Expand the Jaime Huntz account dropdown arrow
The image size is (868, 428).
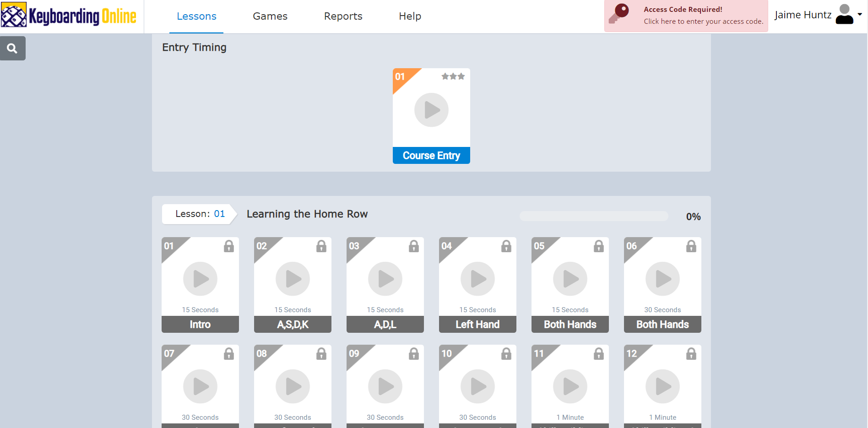[x=860, y=15]
